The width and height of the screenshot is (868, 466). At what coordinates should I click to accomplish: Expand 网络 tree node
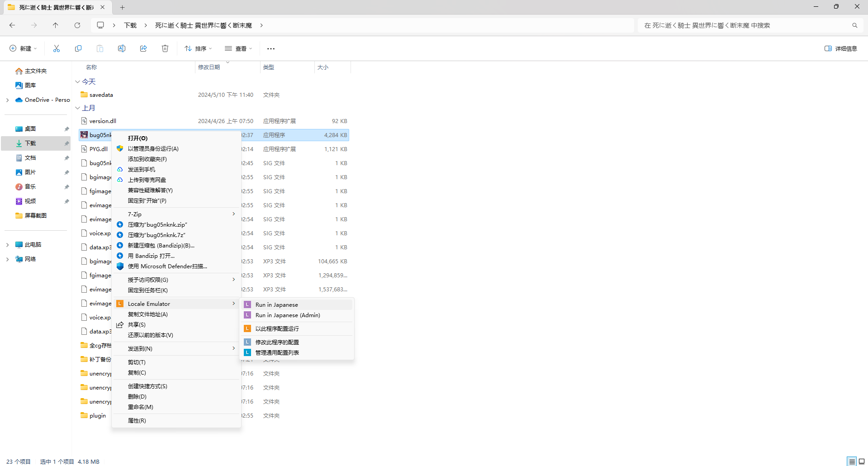point(8,259)
